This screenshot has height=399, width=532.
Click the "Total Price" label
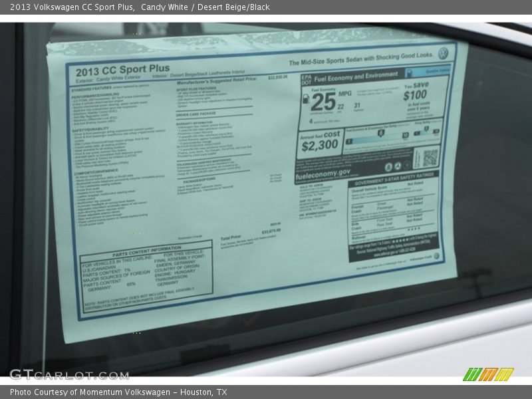231,238
